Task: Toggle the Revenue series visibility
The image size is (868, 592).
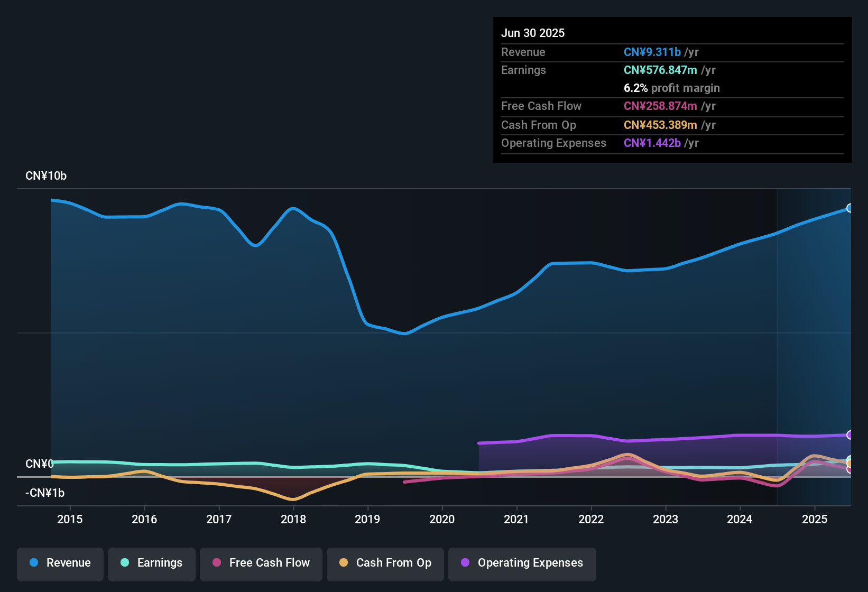Action: click(x=60, y=563)
